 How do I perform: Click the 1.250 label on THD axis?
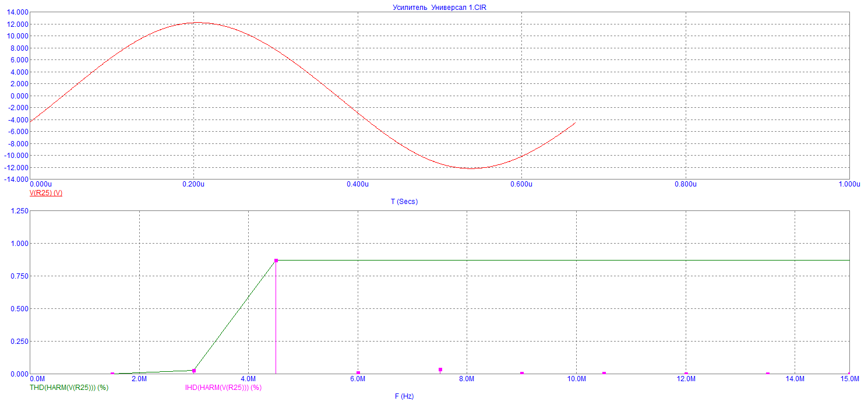[19, 211]
